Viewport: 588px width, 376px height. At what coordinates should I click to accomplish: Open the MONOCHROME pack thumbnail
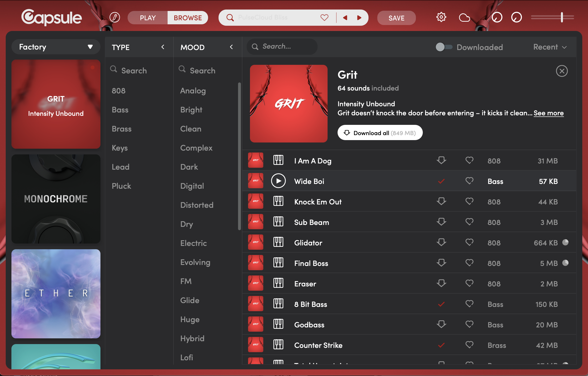click(x=56, y=199)
